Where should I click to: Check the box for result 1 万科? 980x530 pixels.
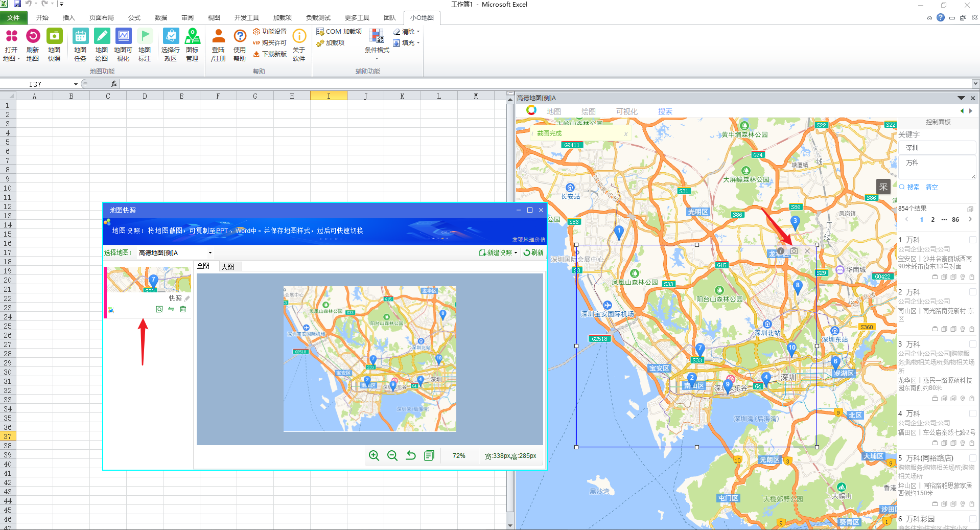pos(972,240)
